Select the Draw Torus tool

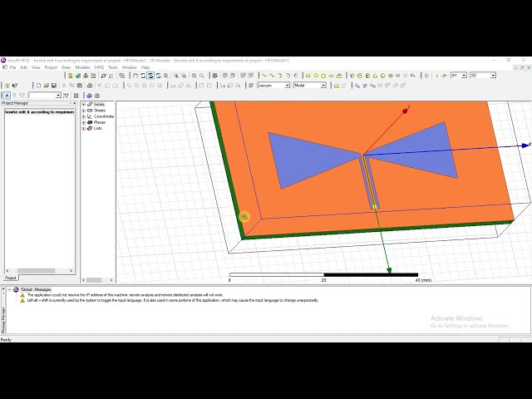pos(391,76)
